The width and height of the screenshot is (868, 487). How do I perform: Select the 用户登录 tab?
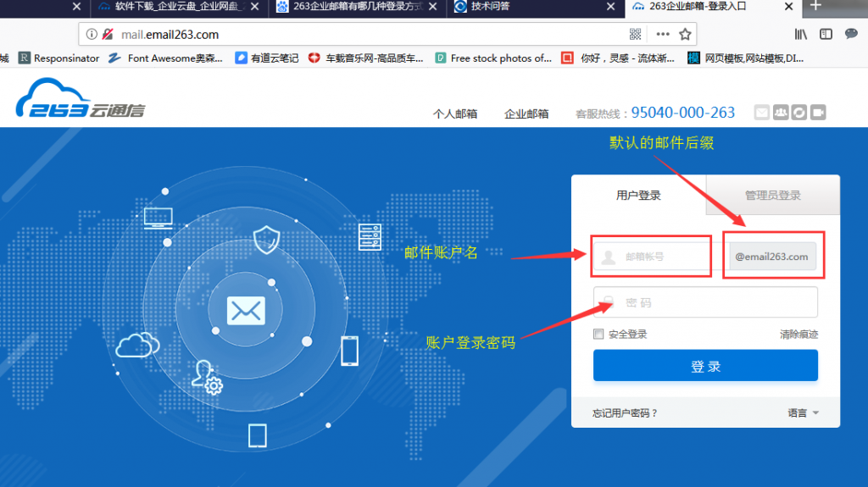tap(638, 196)
